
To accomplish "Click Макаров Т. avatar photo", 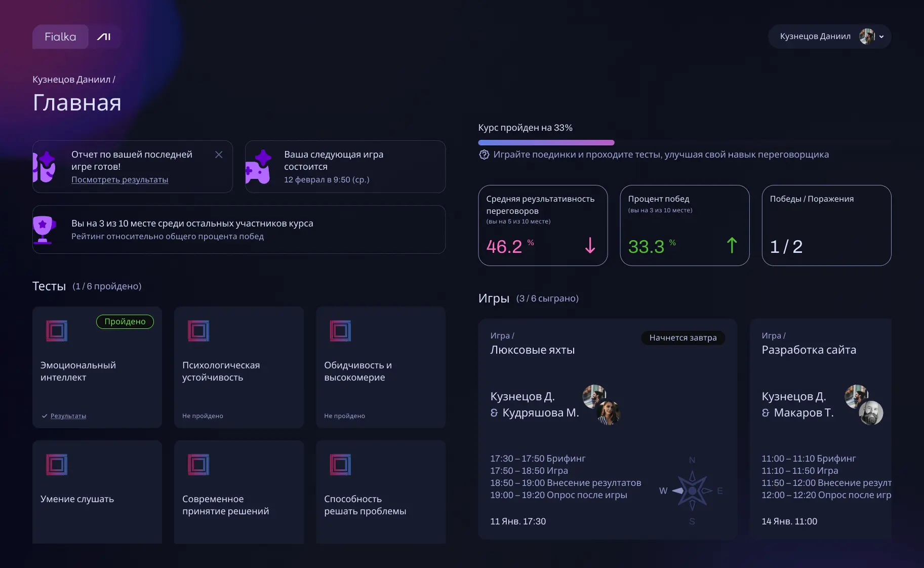I will pos(871,412).
